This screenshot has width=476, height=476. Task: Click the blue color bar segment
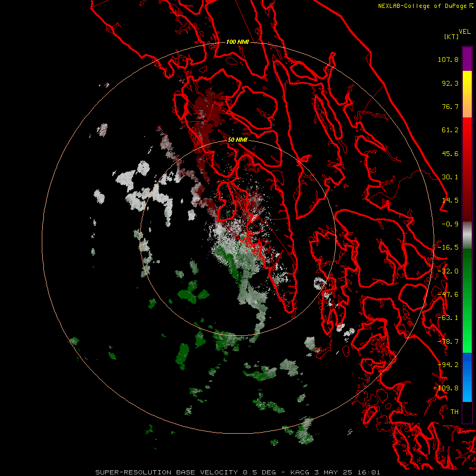click(467, 377)
